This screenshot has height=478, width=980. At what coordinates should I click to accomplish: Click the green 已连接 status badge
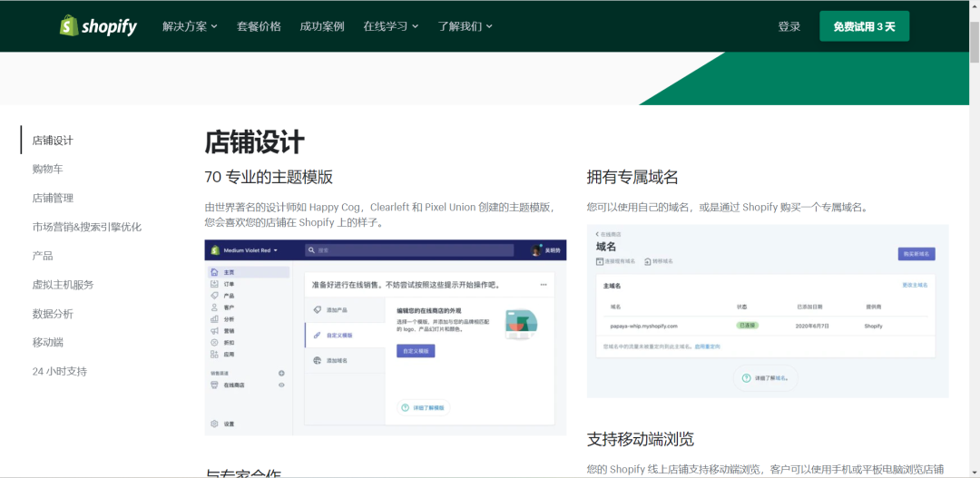pyautogui.click(x=747, y=326)
